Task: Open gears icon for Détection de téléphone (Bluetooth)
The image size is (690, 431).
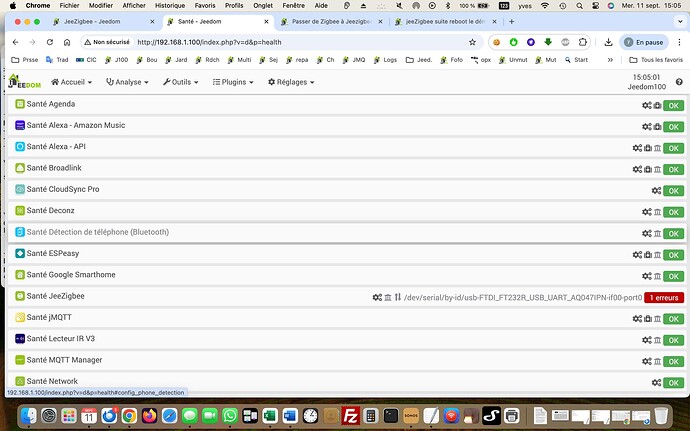Action: [x=646, y=234]
